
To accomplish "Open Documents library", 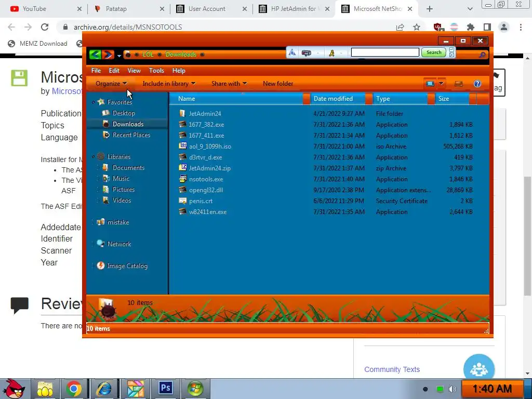I will 128,168.
